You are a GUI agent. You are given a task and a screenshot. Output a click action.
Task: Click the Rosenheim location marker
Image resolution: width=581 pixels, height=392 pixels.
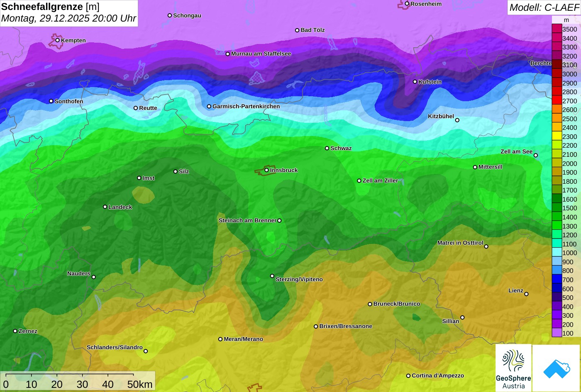[407, 4]
